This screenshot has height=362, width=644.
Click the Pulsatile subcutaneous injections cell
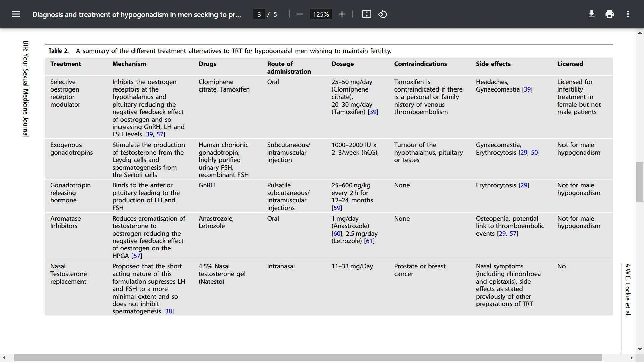click(x=288, y=197)
